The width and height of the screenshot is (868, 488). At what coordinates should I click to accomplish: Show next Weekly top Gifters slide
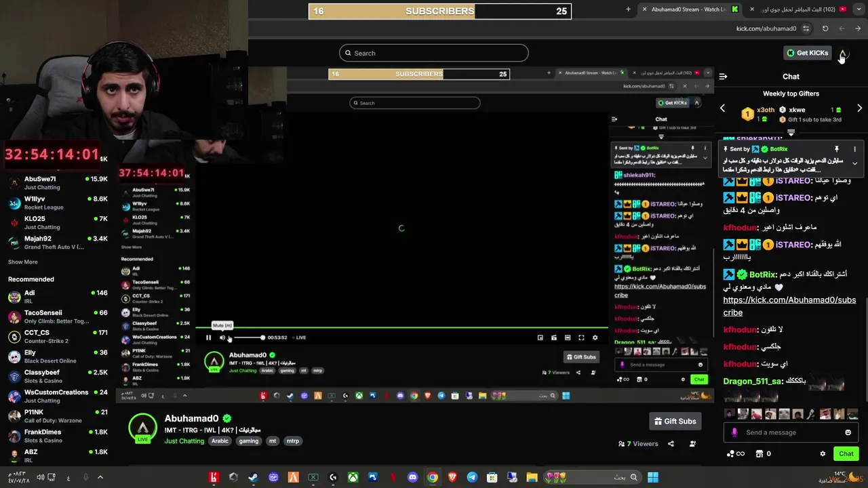point(859,108)
